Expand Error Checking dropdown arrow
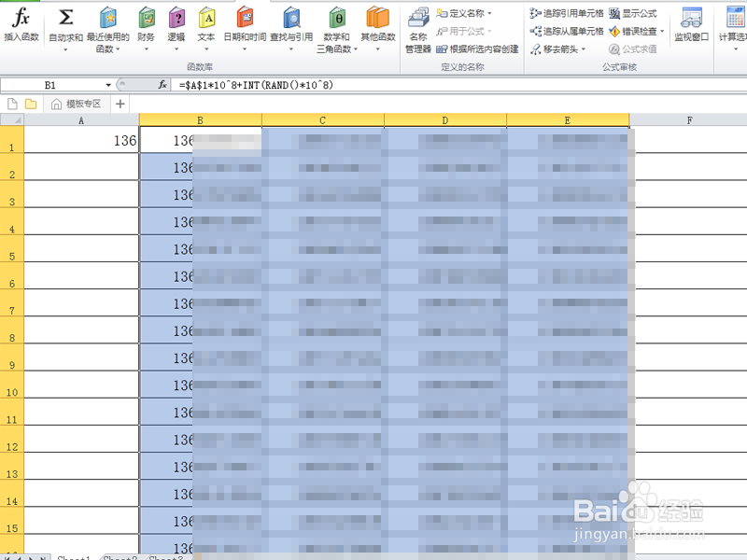This screenshot has height=560, width=747. click(x=662, y=32)
